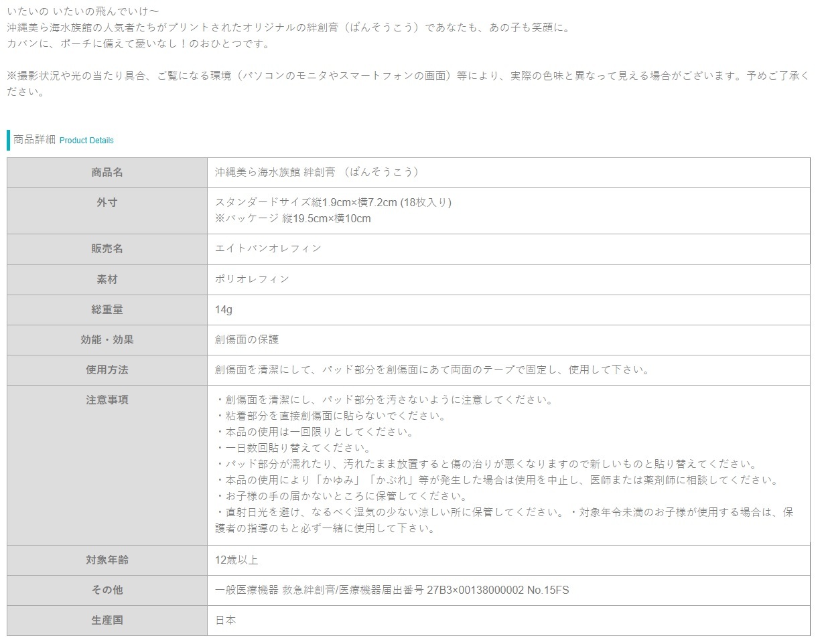Screen dimensions: 824x644
Task: Select the エイトバンオレフィン value text
Action: pyautogui.click(x=268, y=248)
